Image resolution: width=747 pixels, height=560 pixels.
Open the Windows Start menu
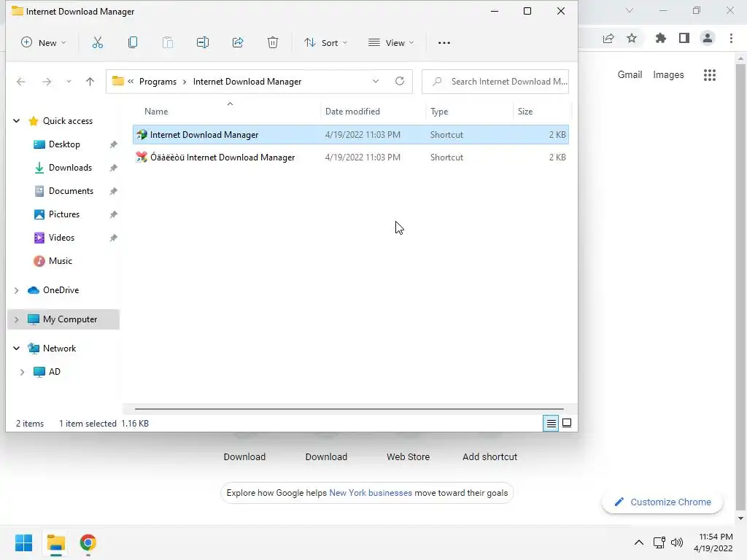(x=24, y=542)
